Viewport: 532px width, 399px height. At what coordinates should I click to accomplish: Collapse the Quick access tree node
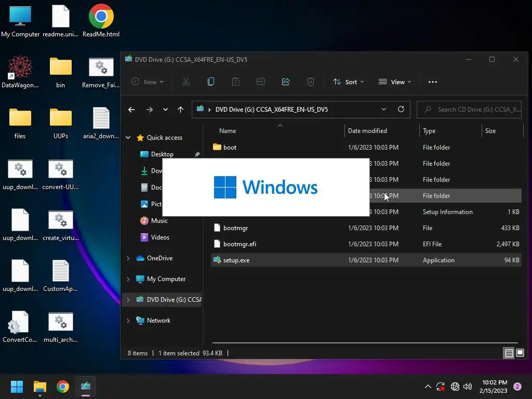(x=128, y=137)
